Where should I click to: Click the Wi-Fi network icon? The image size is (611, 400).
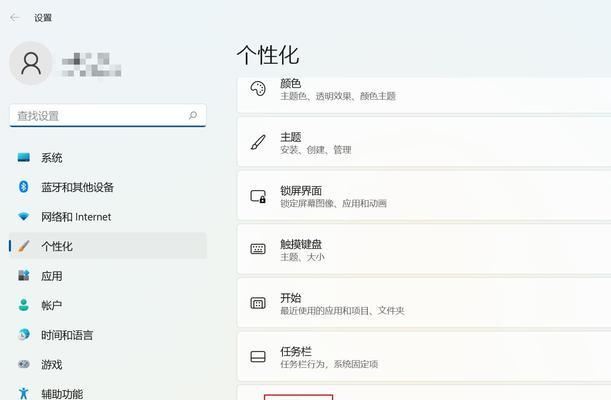[x=23, y=217]
